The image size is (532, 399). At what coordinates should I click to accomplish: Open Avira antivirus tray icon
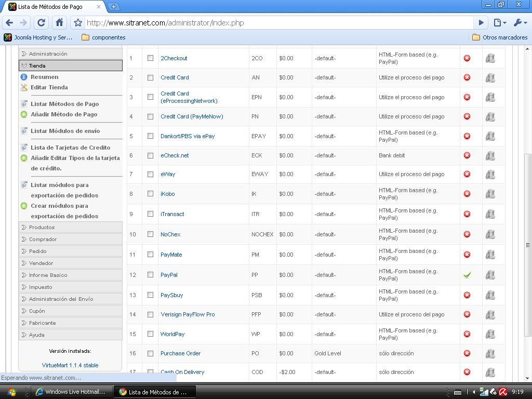[x=503, y=392]
